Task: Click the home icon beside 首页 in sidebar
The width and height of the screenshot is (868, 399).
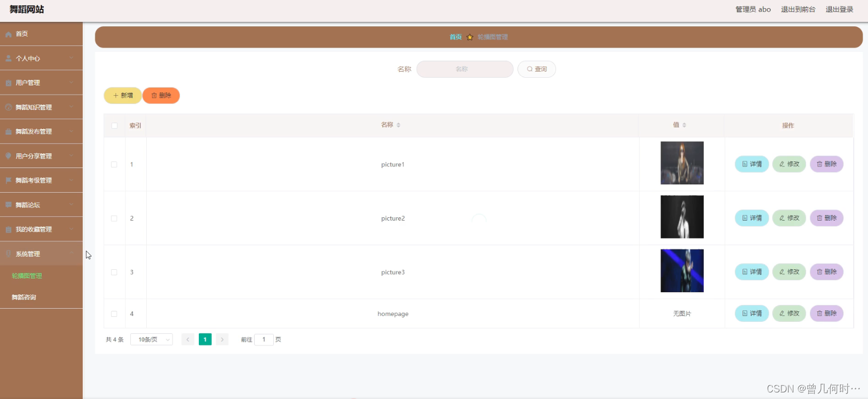Action: click(x=9, y=34)
